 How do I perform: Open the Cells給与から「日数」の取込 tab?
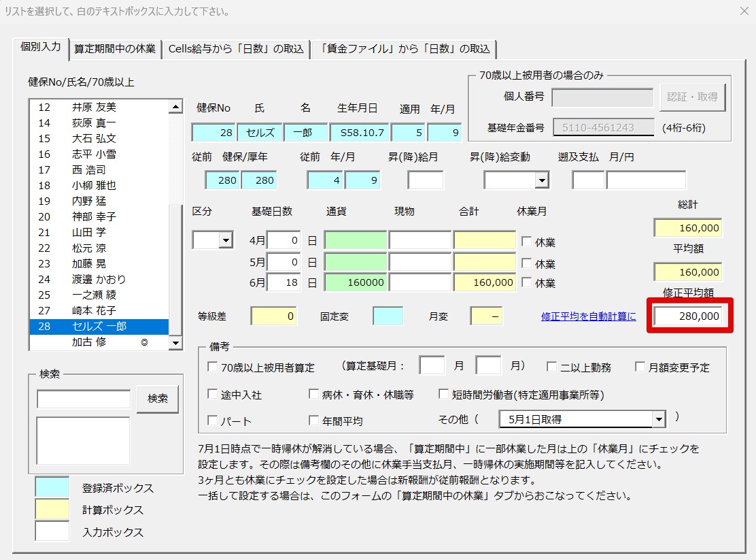(236, 49)
